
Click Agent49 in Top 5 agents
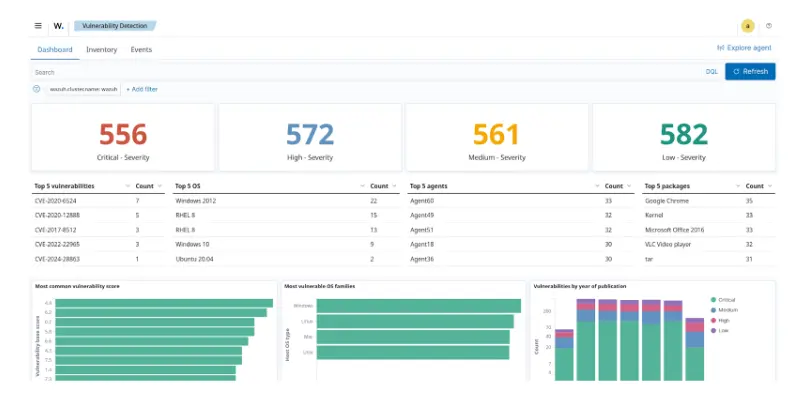pos(422,215)
